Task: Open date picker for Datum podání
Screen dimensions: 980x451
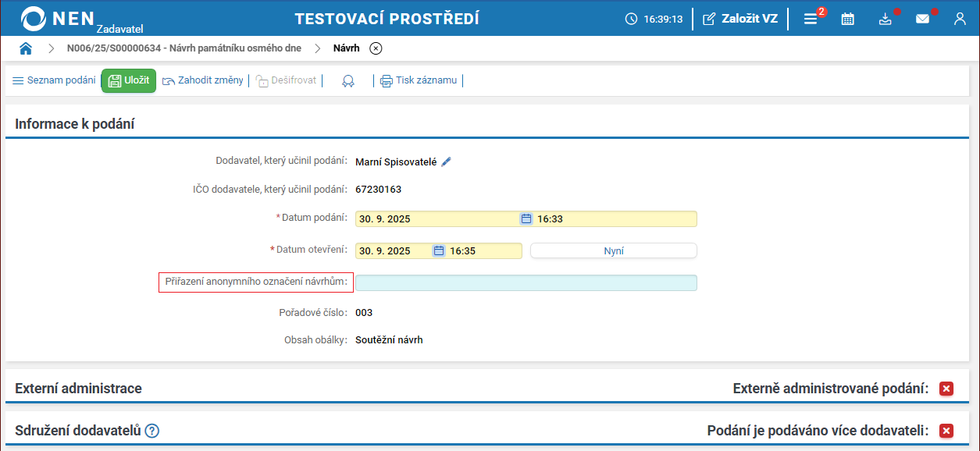Action: coord(526,219)
